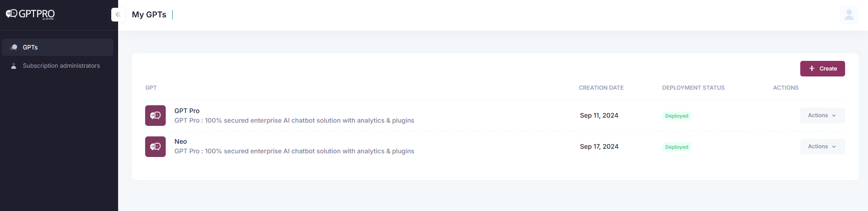Viewport: 868px width, 211px height.
Task: Expand Actions dropdown for GPT Pro
Action: [822, 115]
